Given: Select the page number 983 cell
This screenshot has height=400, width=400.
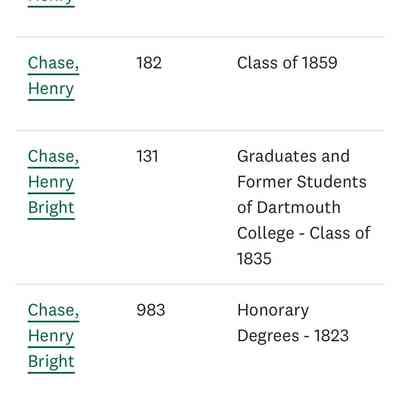Looking at the screenshot, I should pyautogui.click(x=151, y=310).
